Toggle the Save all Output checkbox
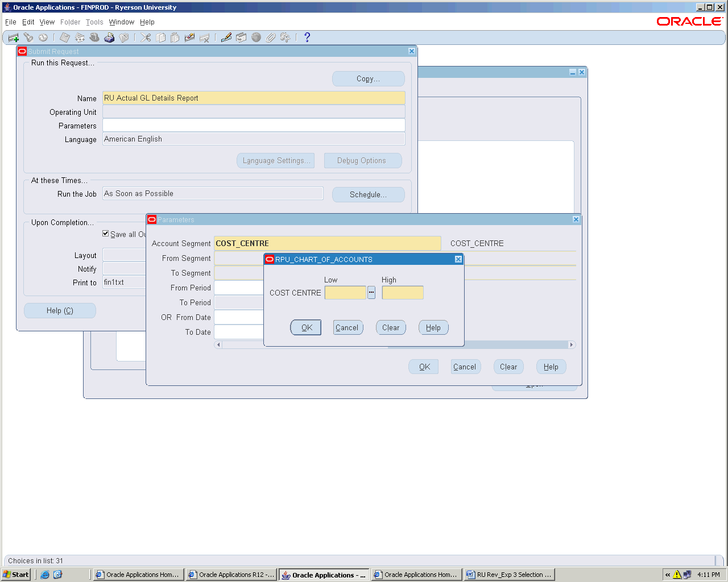Screen dimensions: 728x582 coord(106,234)
